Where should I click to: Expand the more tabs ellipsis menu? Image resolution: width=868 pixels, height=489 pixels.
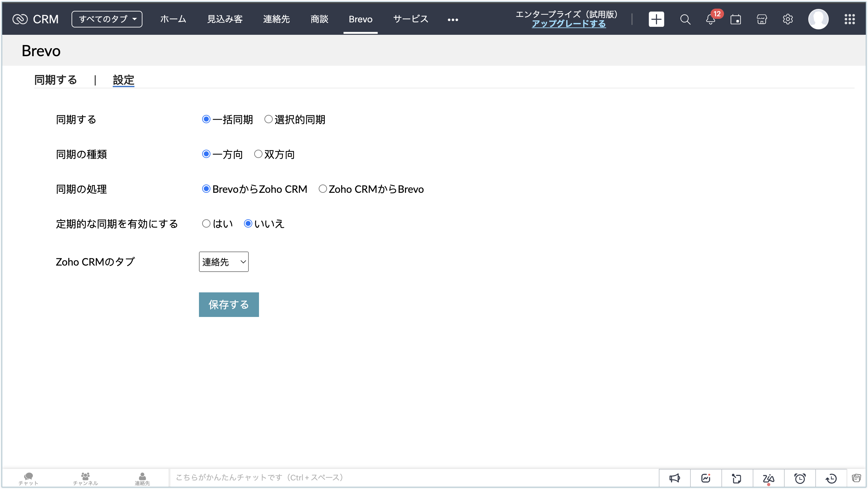click(453, 19)
